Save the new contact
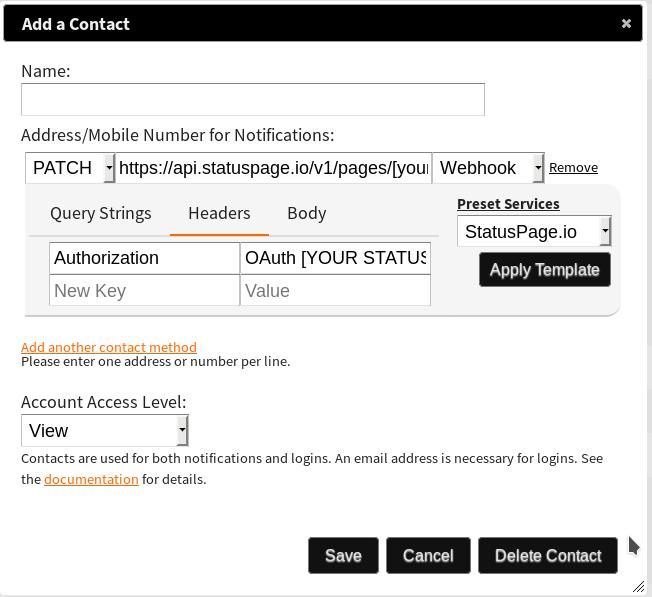The width and height of the screenshot is (652, 597). (x=343, y=556)
